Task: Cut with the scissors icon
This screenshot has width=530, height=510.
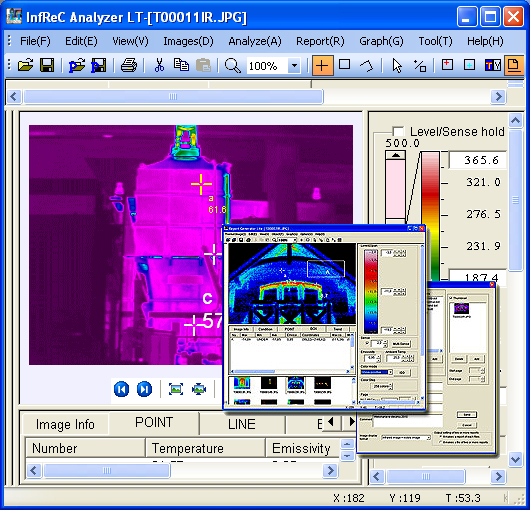Action: pyautogui.click(x=159, y=65)
